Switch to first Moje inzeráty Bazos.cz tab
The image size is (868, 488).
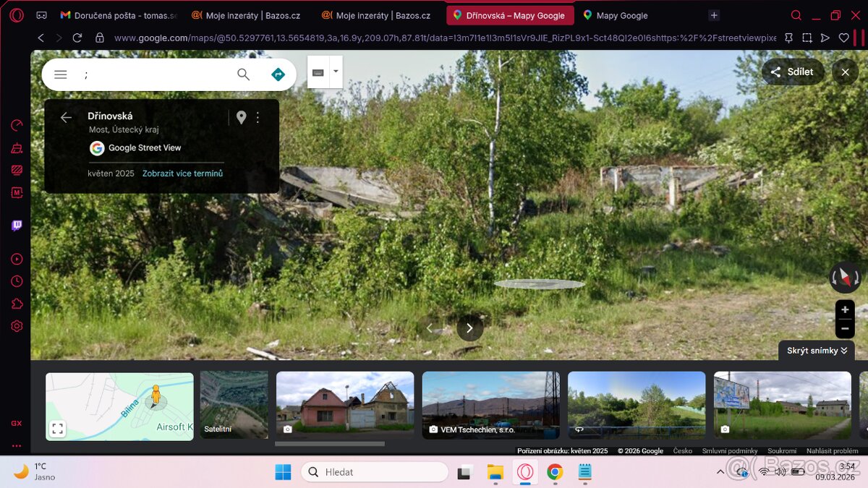[246, 15]
